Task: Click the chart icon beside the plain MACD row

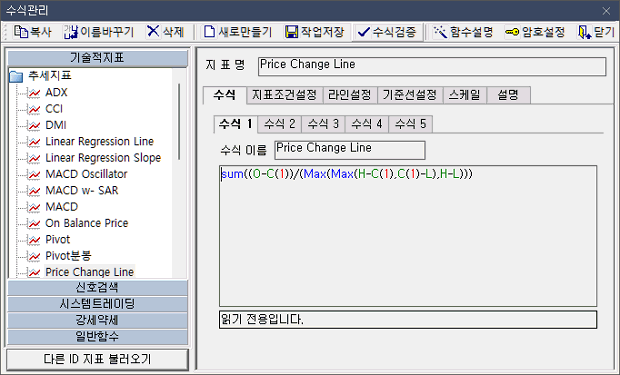Action: [34, 207]
